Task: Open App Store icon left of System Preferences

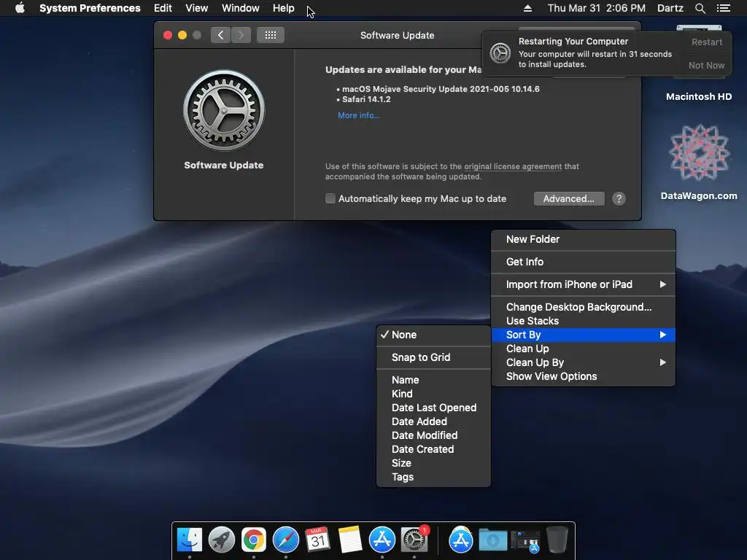Action: click(382, 540)
